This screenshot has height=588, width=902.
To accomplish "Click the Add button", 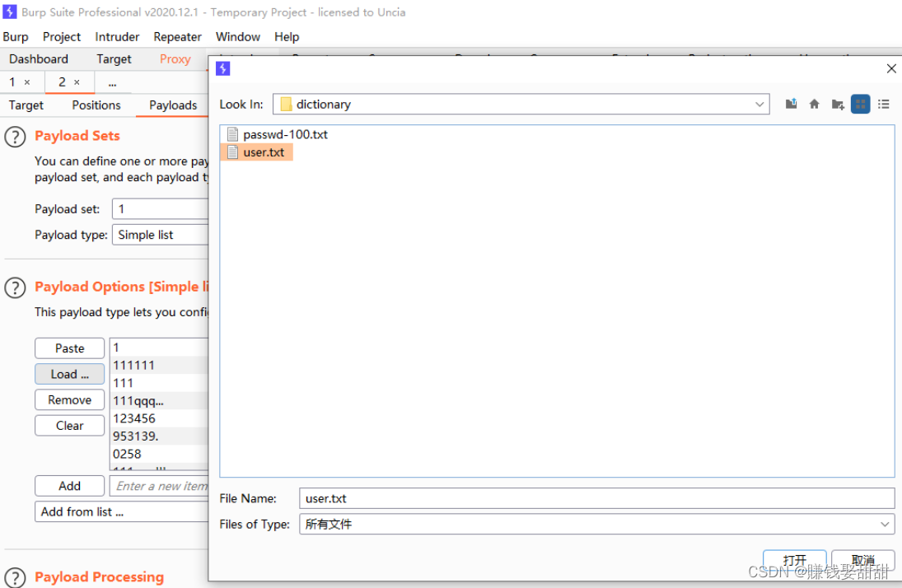I will pos(69,486).
